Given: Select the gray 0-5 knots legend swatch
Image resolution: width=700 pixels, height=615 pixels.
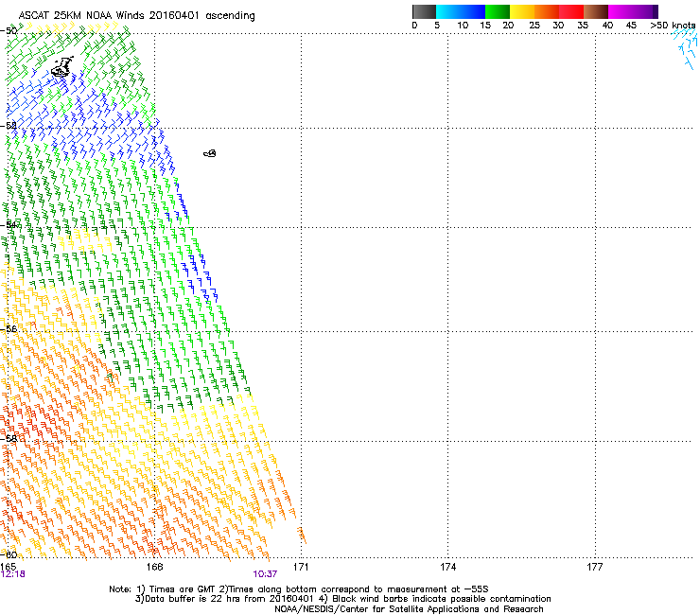Looking at the screenshot, I should (x=424, y=11).
